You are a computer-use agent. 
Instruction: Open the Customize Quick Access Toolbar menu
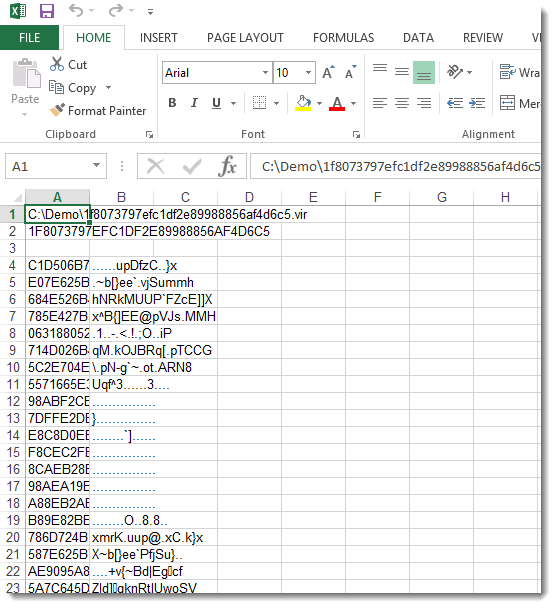coord(150,12)
